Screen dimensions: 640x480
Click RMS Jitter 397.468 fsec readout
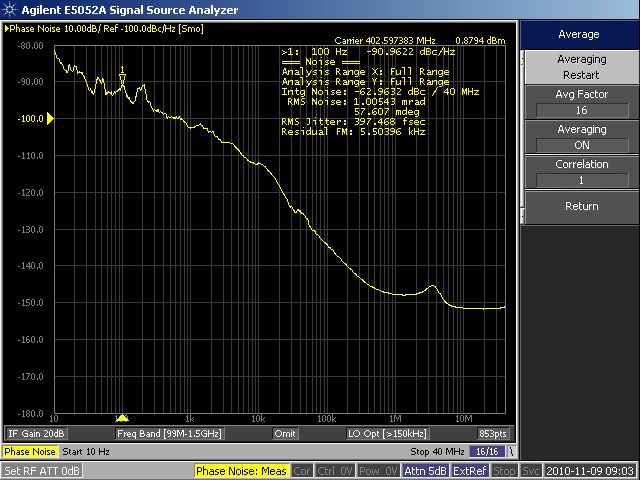pos(353,122)
